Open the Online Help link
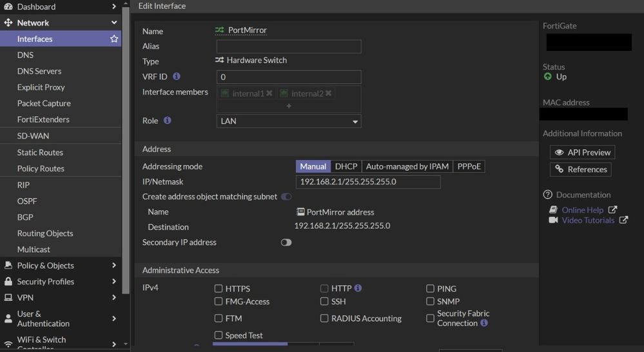The image size is (644, 352). coord(583,210)
